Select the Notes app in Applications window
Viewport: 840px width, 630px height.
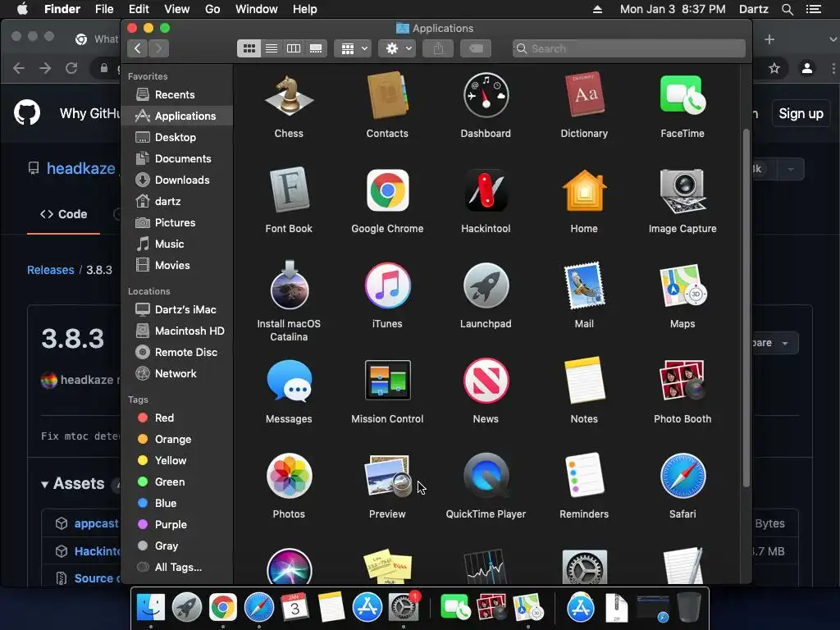point(584,381)
